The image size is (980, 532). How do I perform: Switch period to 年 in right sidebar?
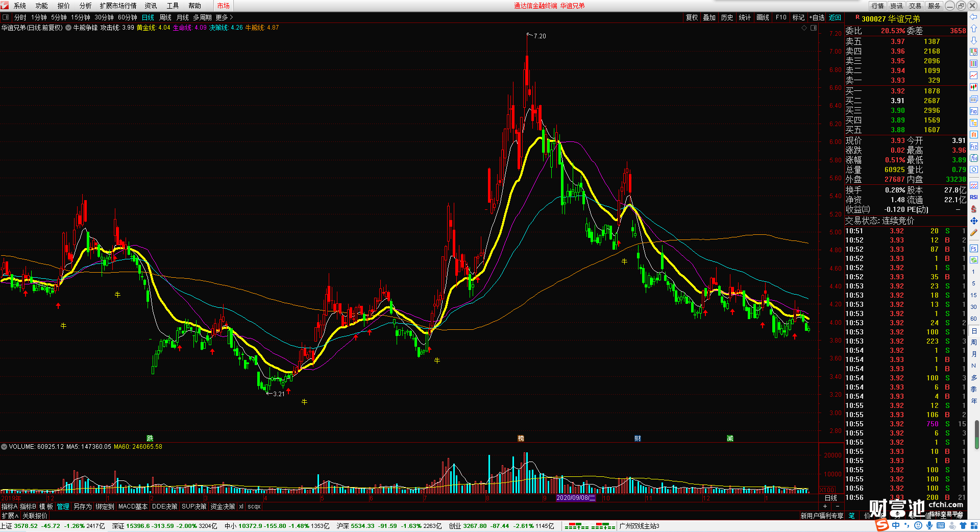(x=973, y=401)
